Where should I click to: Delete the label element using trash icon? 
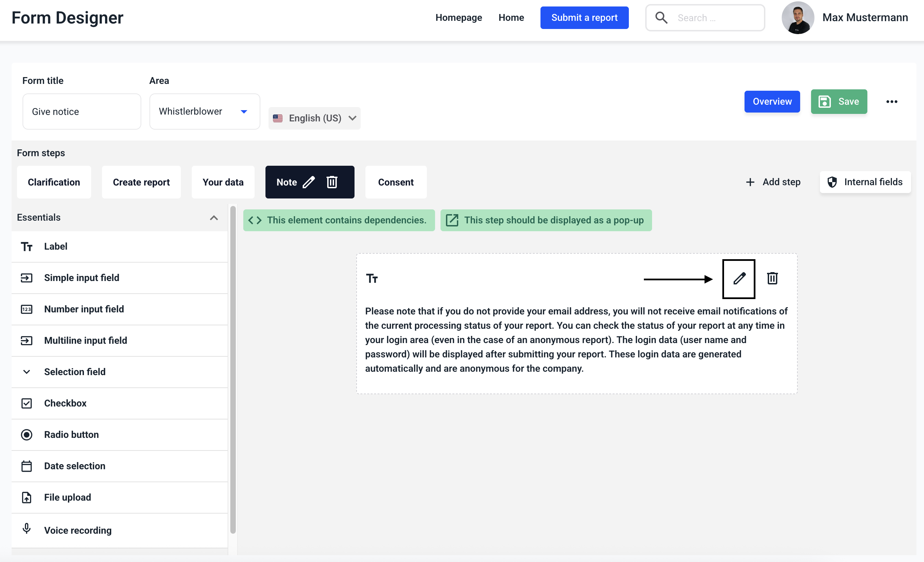click(772, 278)
